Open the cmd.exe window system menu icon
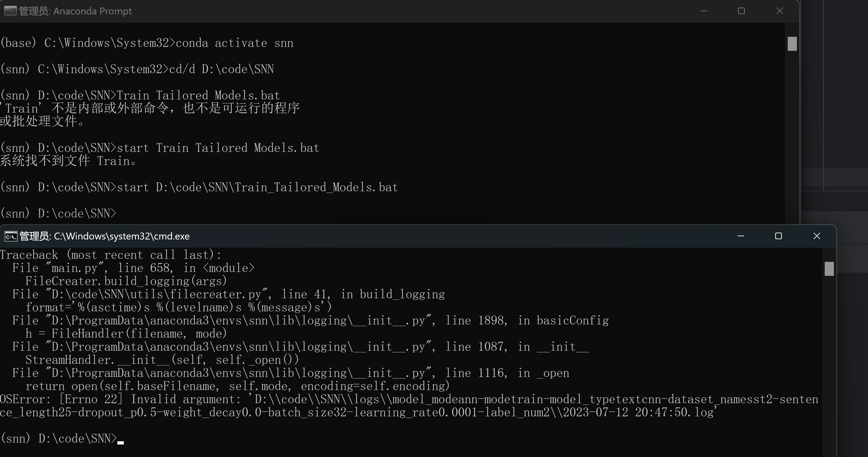Image resolution: width=868 pixels, height=457 pixels. point(11,237)
